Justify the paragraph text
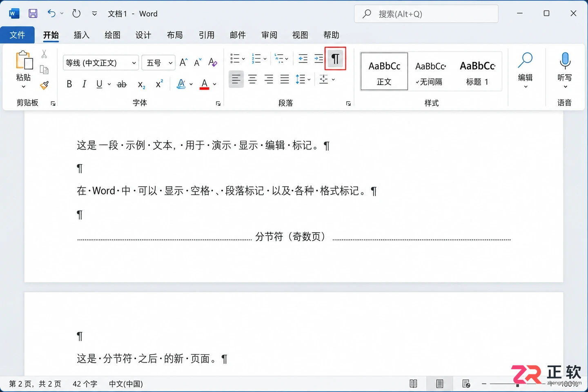Viewport: 588px width, 392px height. (285, 79)
